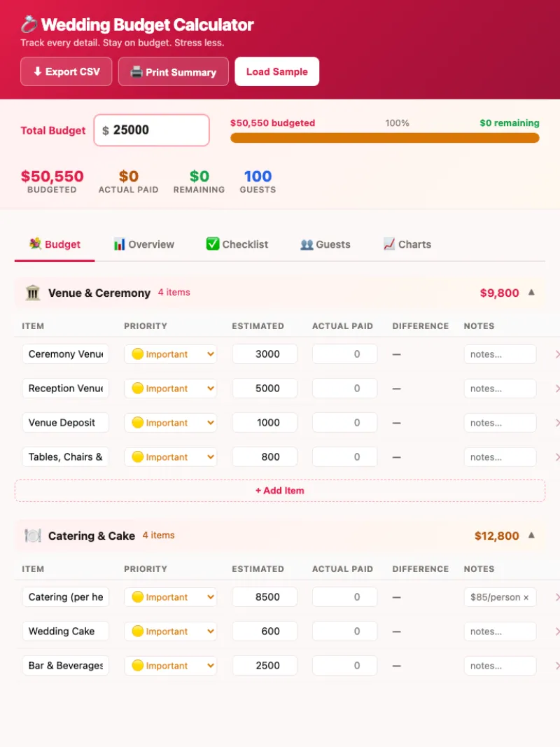Click the Venue & Ceremony building icon

(x=33, y=293)
